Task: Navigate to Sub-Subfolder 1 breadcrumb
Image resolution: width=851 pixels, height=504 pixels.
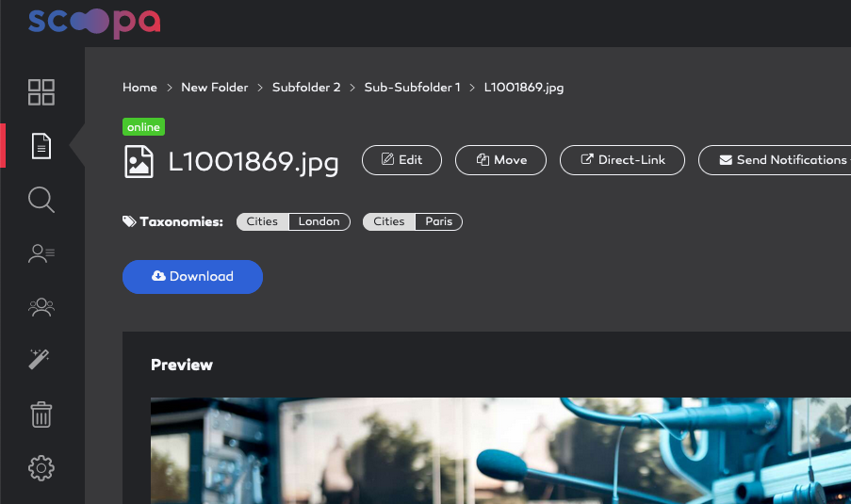Action: pos(412,88)
